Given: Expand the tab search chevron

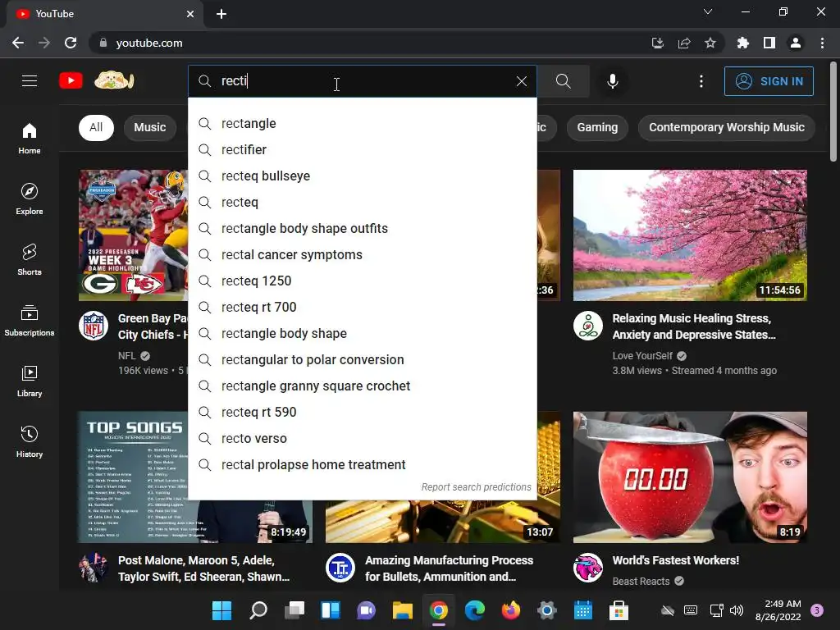Looking at the screenshot, I should [x=708, y=11].
